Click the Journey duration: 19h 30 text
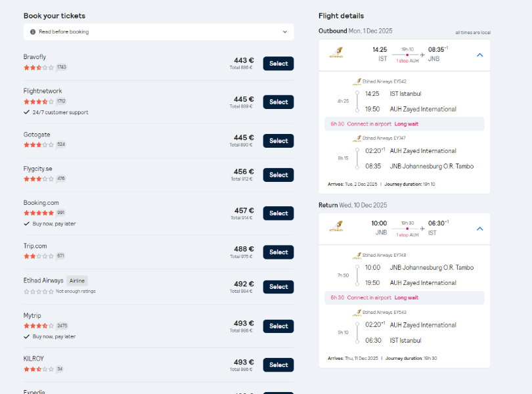 [411, 359]
